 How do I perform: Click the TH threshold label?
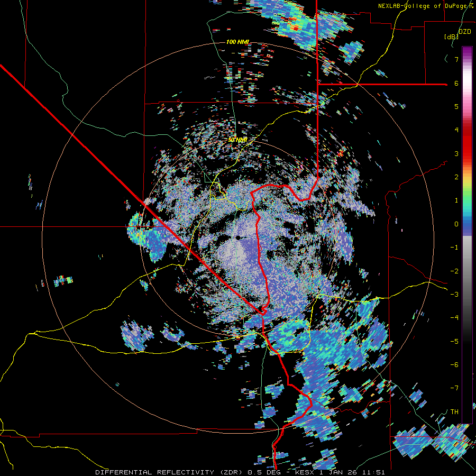point(454,412)
